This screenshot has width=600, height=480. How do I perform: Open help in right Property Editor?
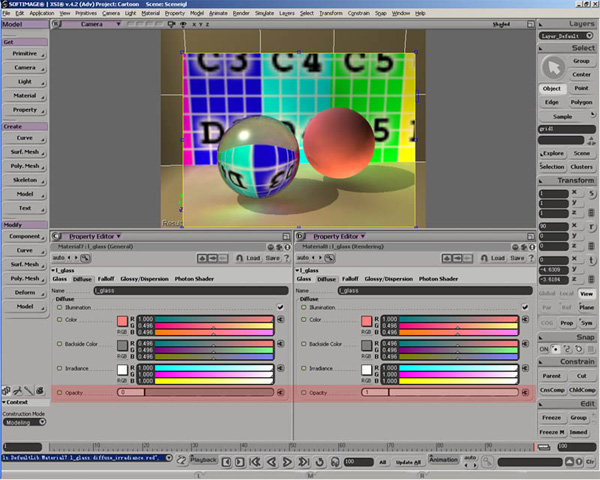click(x=531, y=258)
